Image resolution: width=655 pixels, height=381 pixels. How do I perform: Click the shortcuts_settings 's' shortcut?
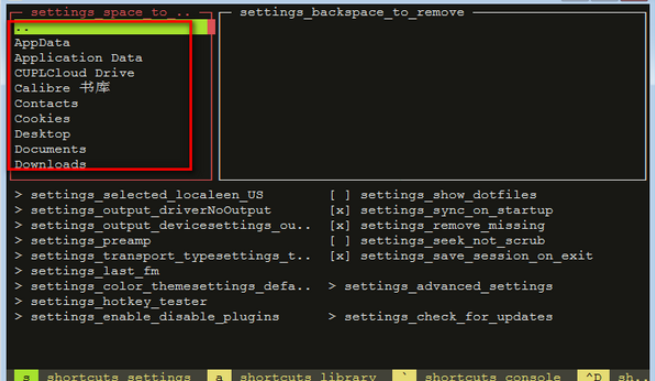click(x=26, y=376)
